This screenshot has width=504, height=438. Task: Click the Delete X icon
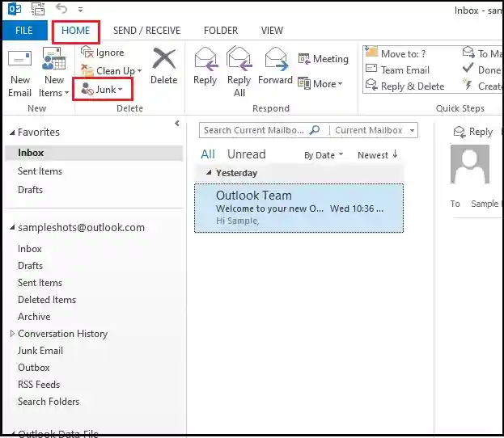coord(164,58)
